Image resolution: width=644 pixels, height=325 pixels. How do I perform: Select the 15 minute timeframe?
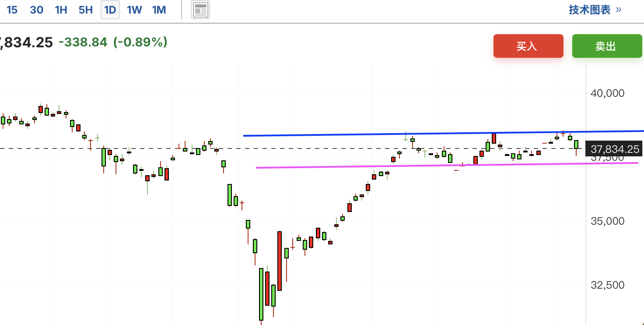12,10
